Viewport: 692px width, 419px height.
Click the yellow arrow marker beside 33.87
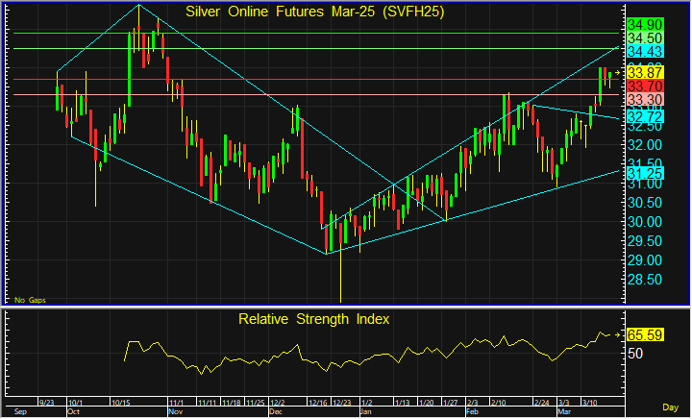618,74
